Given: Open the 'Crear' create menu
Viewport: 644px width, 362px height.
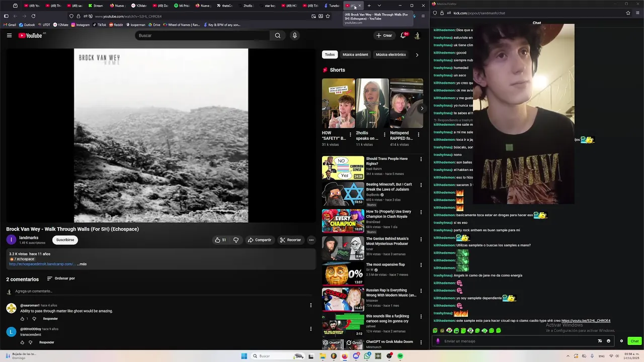Looking at the screenshot, I should 384,35.
